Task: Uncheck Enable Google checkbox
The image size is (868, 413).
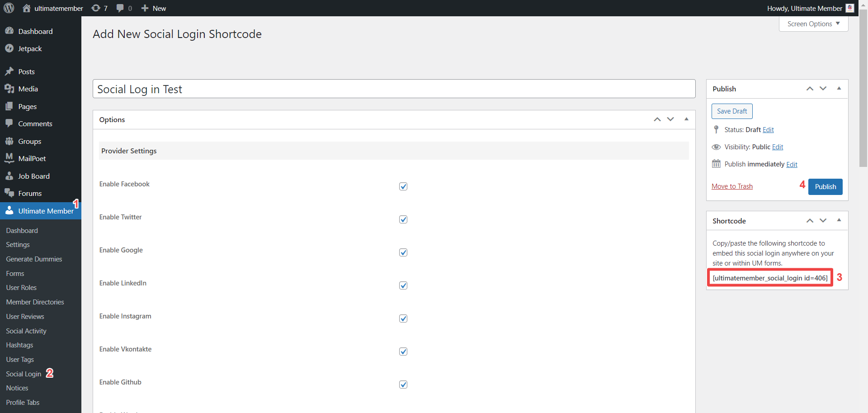Action: [403, 252]
